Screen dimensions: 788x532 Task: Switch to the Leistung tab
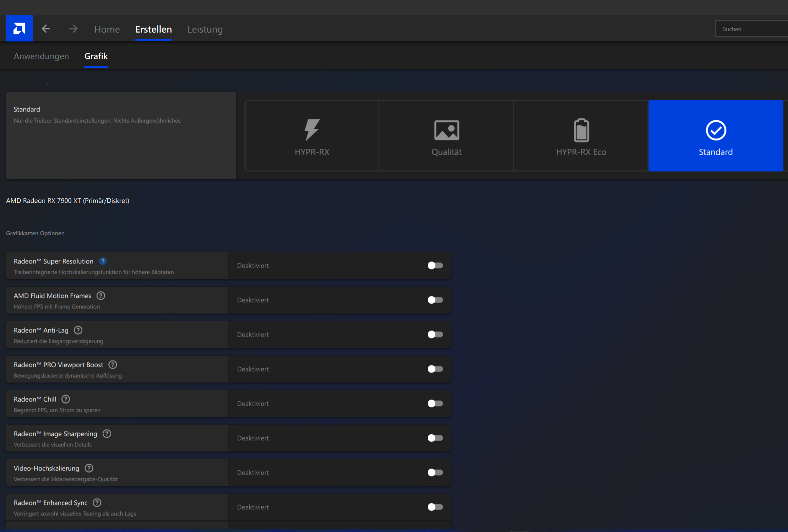click(x=205, y=29)
